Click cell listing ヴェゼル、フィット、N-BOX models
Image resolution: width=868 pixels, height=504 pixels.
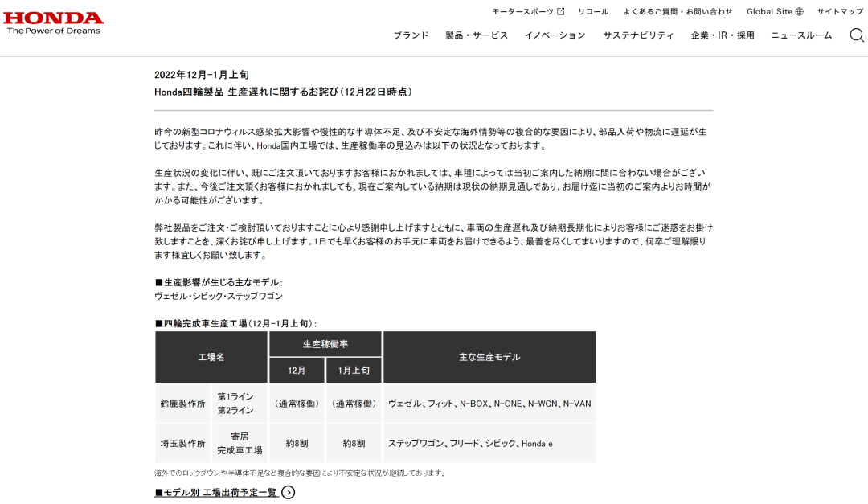click(x=489, y=404)
